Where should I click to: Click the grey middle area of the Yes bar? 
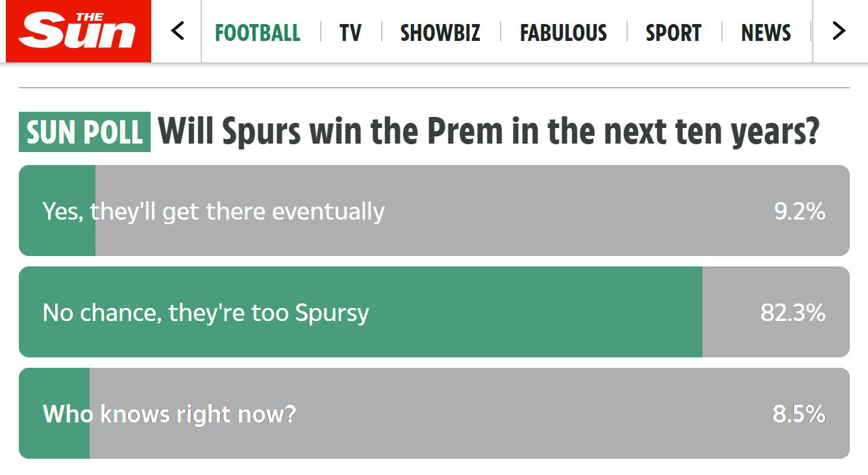tap(552, 211)
